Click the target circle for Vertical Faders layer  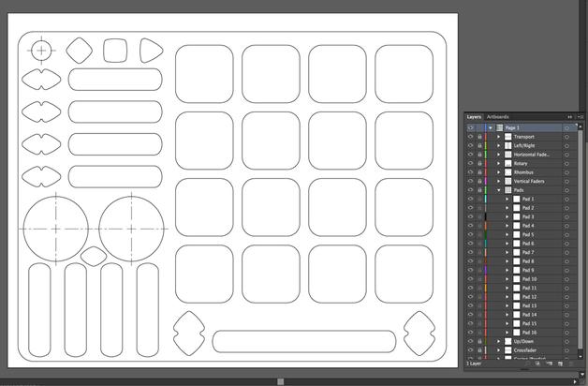[566, 182]
